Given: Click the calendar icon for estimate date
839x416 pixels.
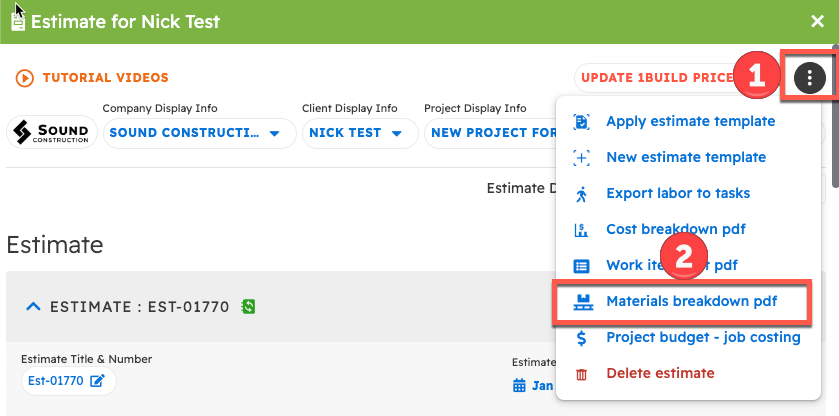Looking at the screenshot, I should coord(519,385).
